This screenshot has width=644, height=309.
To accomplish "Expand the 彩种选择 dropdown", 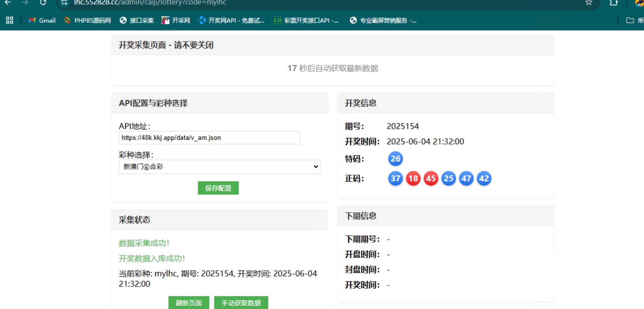I will point(219,167).
